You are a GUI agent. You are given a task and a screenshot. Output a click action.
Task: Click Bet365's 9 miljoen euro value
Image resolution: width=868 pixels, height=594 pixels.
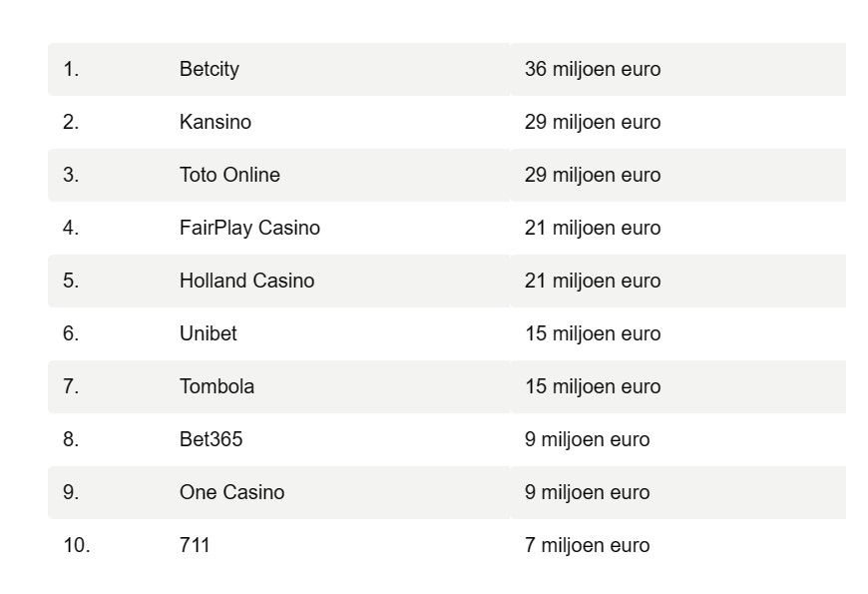tap(588, 439)
